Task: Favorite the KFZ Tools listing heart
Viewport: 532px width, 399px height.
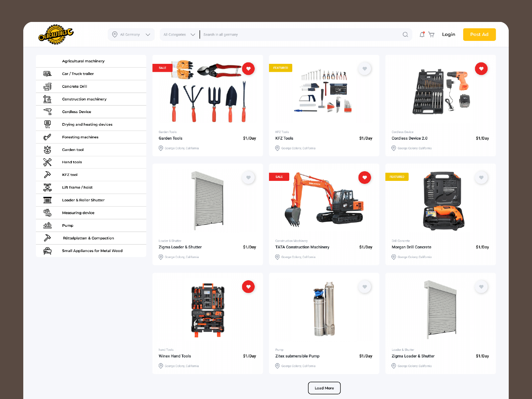Action: tap(365, 69)
